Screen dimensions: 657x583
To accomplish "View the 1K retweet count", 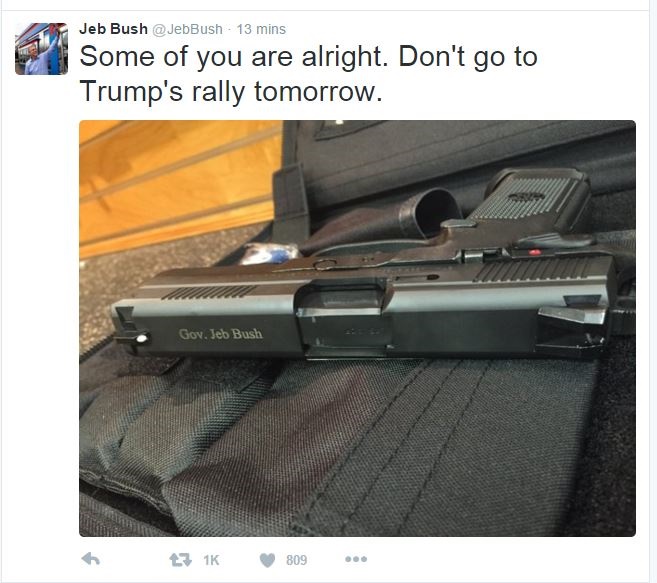I will point(211,560).
